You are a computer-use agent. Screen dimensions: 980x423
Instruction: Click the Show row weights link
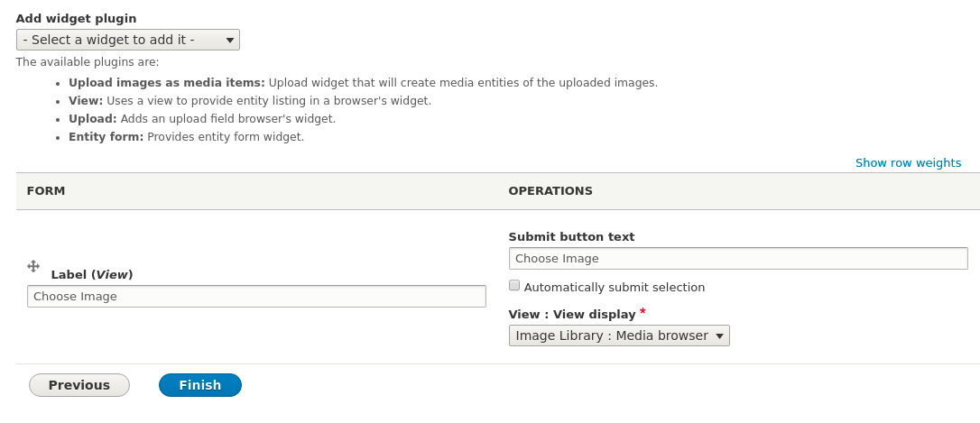pos(908,163)
